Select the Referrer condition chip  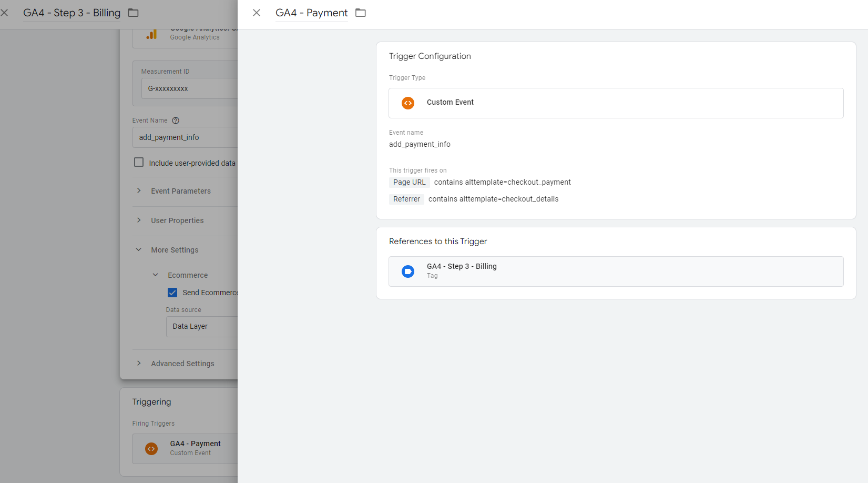(406, 199)
